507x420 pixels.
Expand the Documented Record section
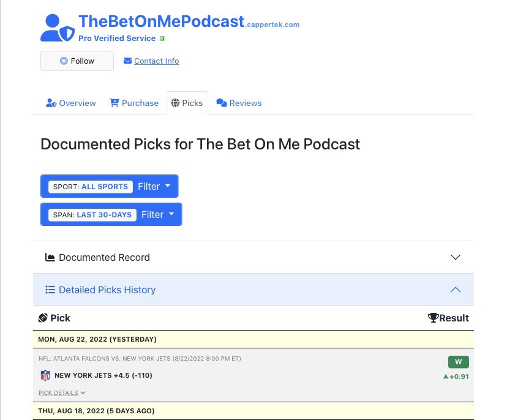point(254,257)
